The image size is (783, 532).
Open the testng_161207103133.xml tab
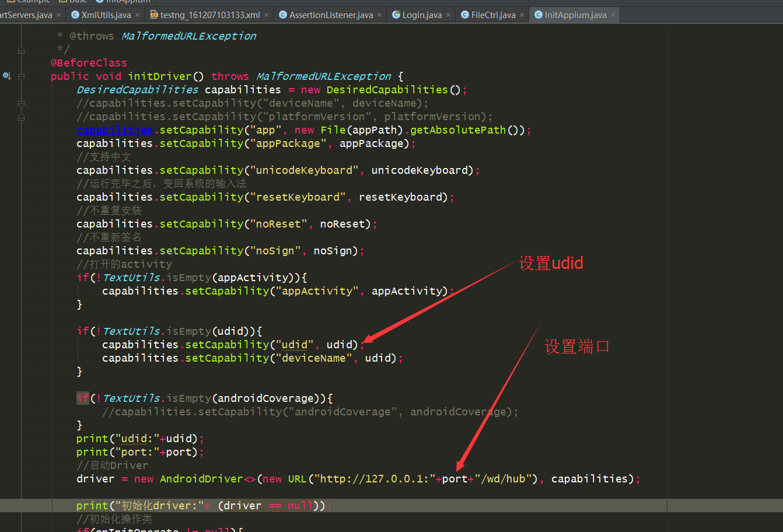pos(209,15)
